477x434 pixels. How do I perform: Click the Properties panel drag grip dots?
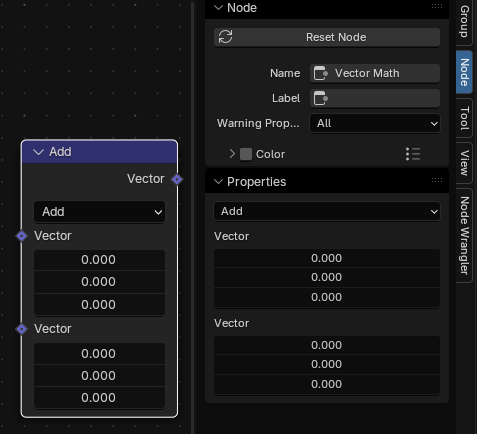point(437,180)
